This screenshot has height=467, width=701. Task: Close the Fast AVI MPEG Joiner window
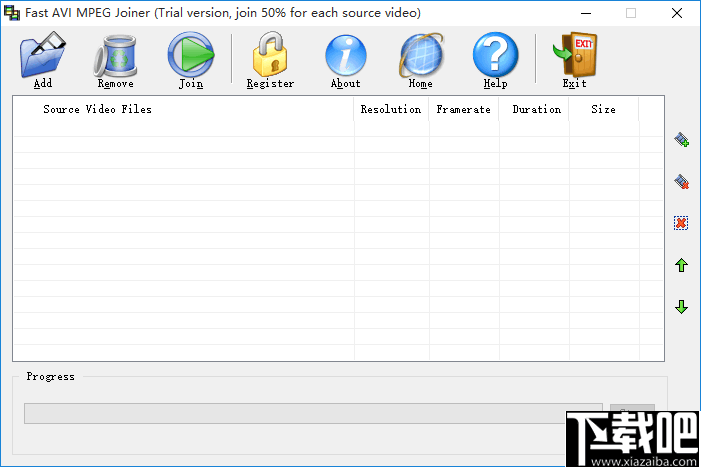point(677,13)
